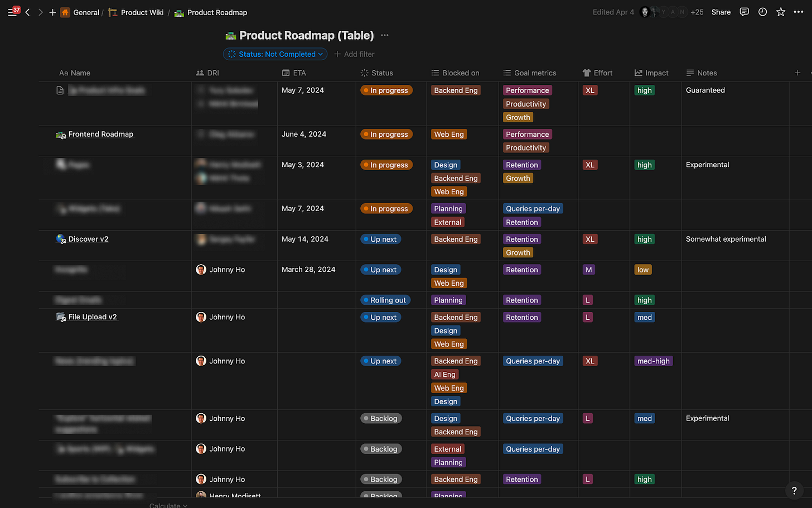View page history via the clock icon

762,12
